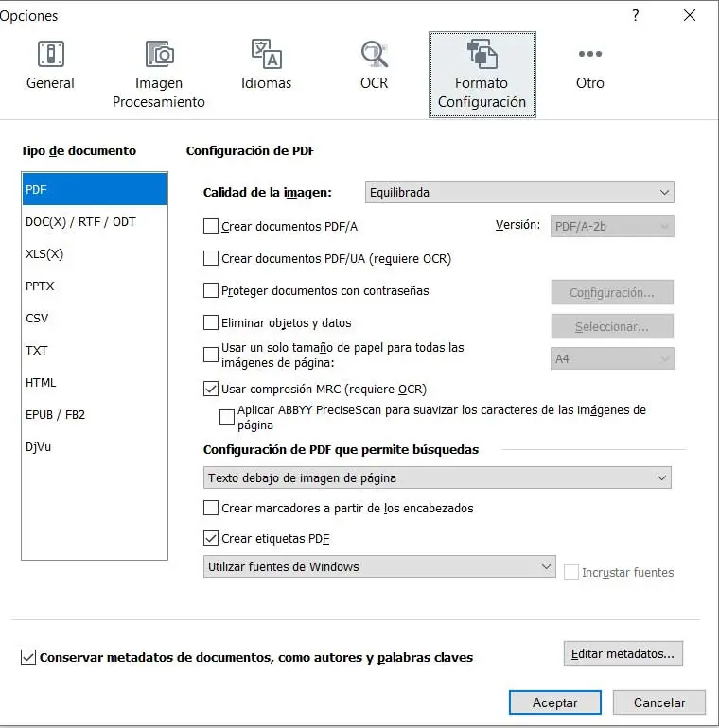Screen dimensions: 719x728
Task: Switch to the Idiomas tab label
Action: point(266,83)
